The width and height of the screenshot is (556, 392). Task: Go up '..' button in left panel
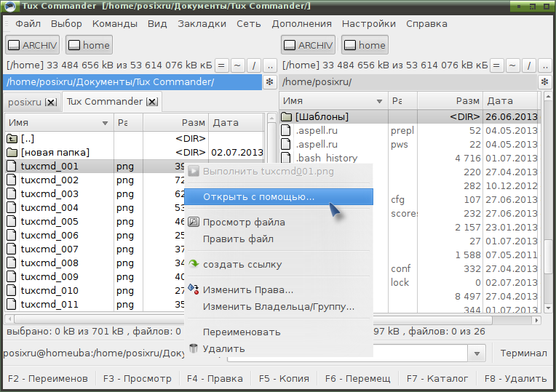tap(270, 65)
